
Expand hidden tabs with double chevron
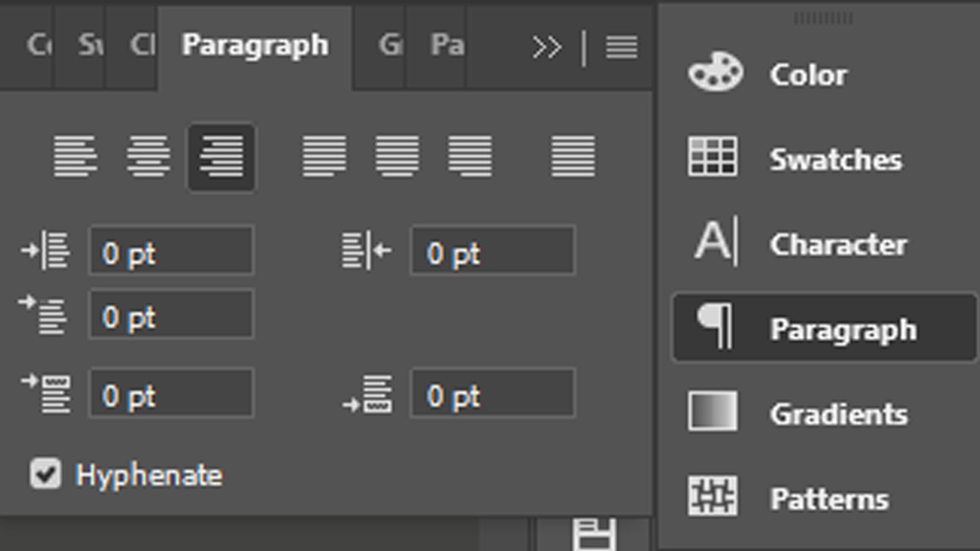547,47
